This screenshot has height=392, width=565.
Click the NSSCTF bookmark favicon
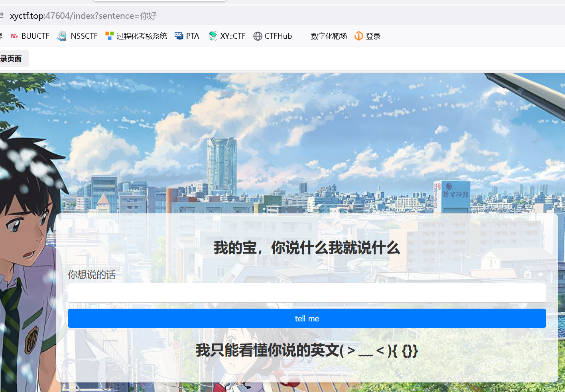[62, 36]
